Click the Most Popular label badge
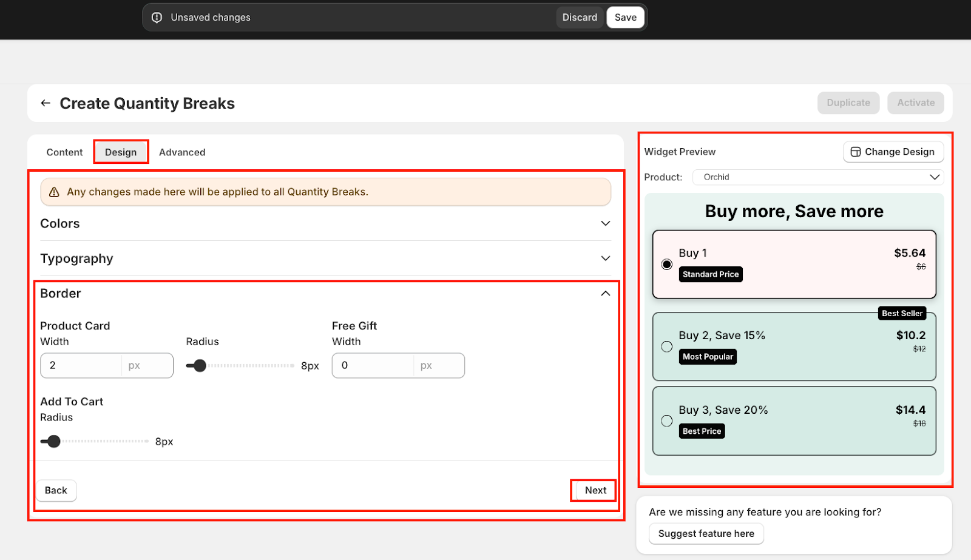 (707, 357)
